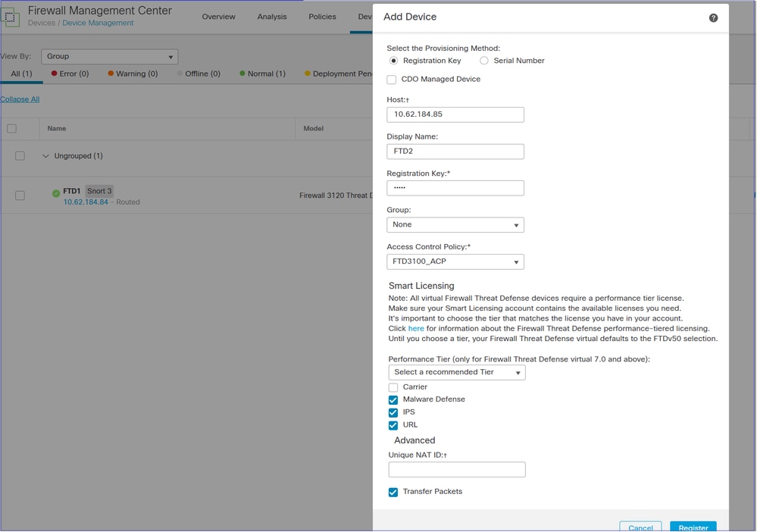Uncheck the URL license checkbox
This screenshot has width=757, height=532.
coord(393,425)
